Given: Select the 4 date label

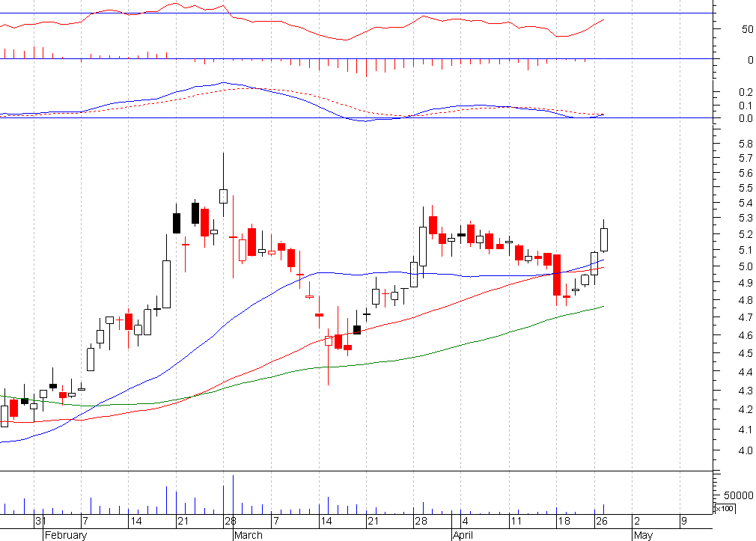Looking at the screenshot, I should click(x=466, y=522).
